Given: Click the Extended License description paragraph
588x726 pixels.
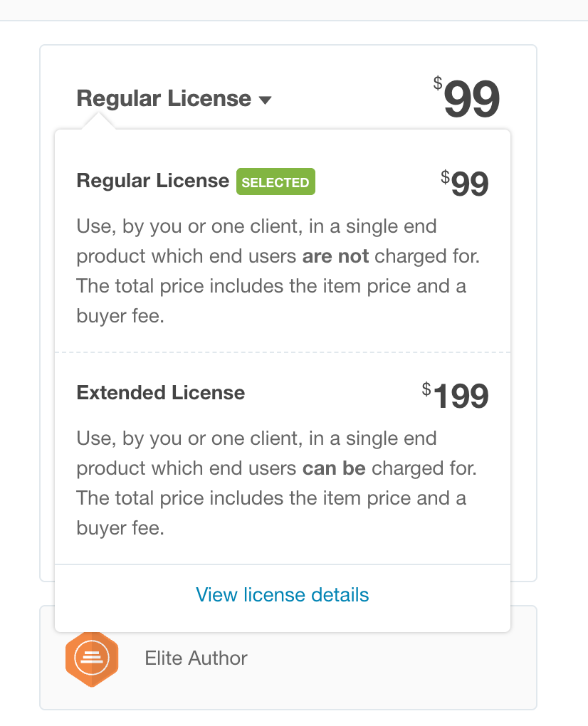Looking at the screenshot, I should coord(278,483).
